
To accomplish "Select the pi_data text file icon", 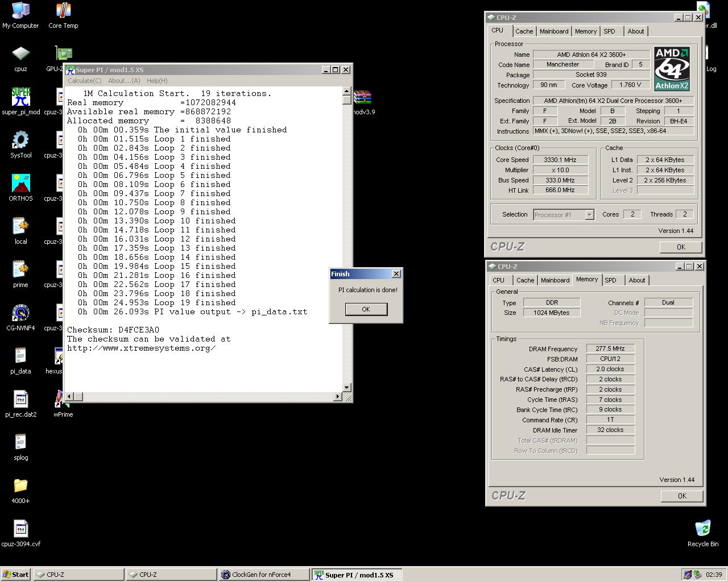I will (20, 361).
